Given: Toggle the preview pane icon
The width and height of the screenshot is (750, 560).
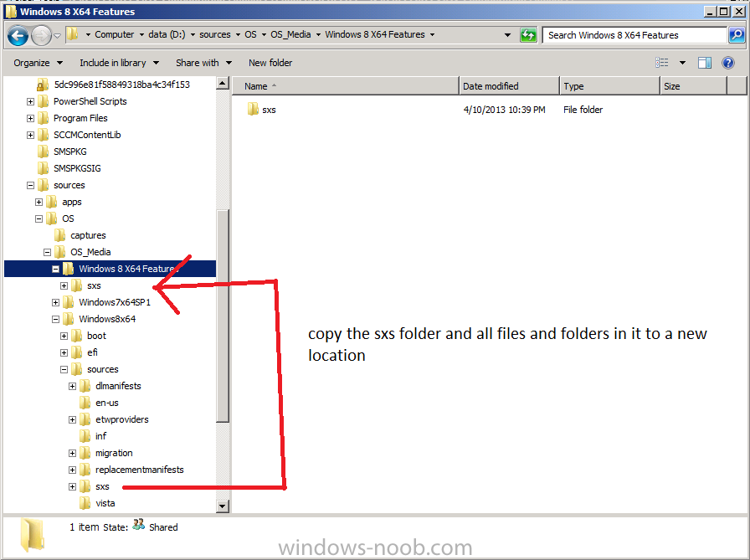Looking at the screenshot, I should pos(705,63).
